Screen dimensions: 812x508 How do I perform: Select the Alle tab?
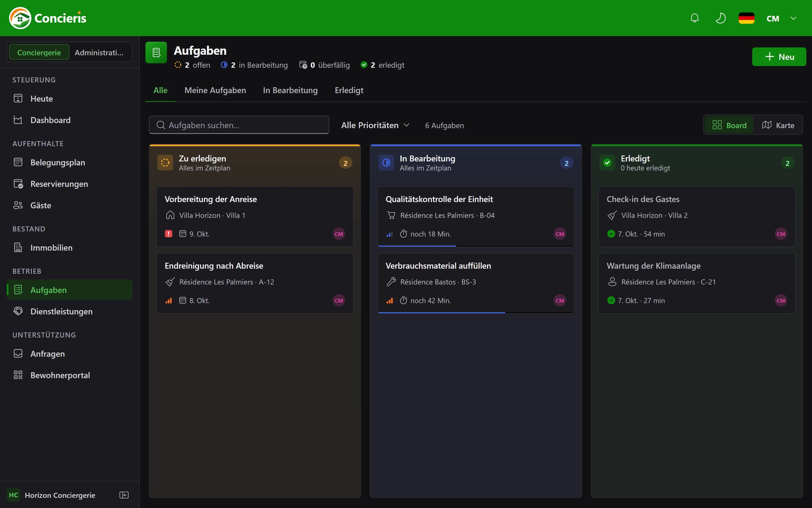[160, 90]
